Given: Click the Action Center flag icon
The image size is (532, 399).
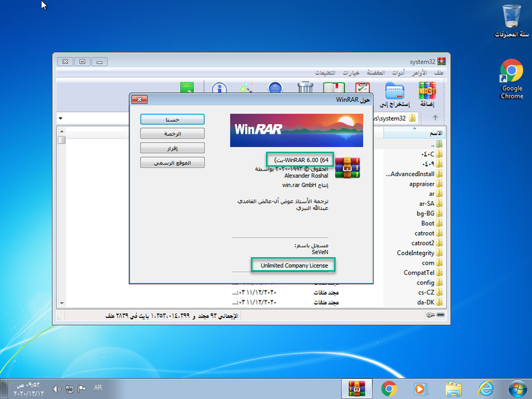Looking at the screenshot, I should (x=82, y=389).
